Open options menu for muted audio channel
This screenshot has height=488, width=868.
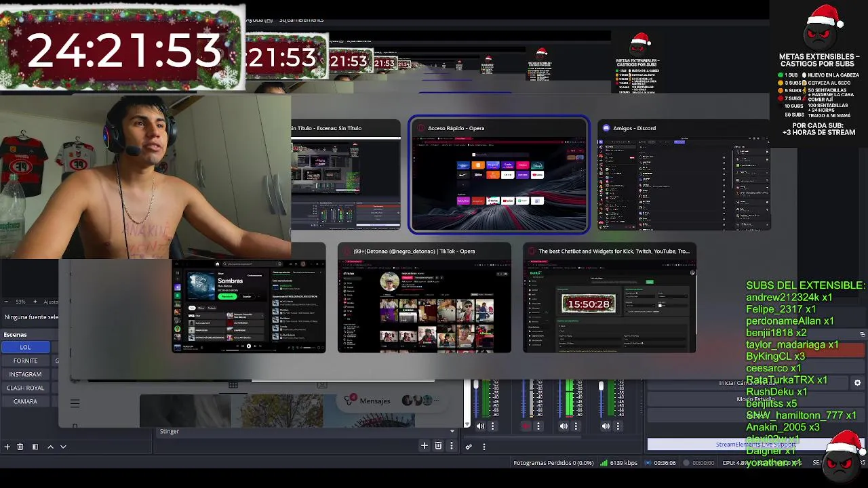tap(538, 426)
